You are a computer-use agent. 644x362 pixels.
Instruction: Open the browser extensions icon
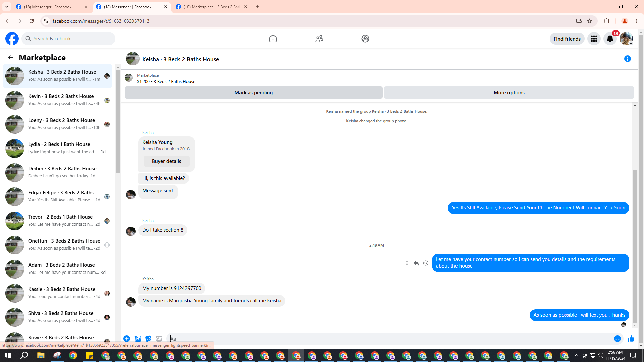[x=606, y=21]
